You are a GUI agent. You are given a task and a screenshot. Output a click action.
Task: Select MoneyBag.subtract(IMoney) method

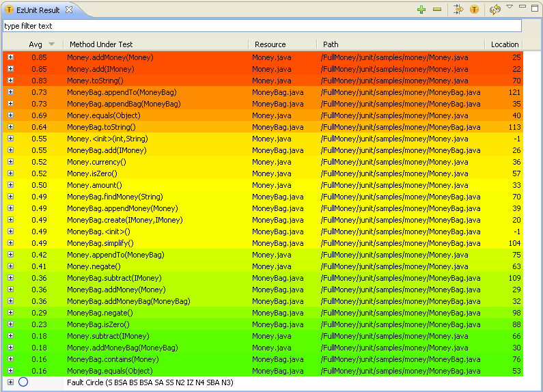point(114,278)
